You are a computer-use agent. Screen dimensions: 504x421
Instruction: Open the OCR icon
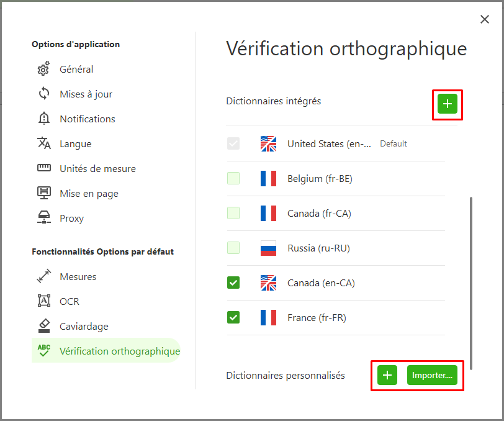click(x=43, y=301)
